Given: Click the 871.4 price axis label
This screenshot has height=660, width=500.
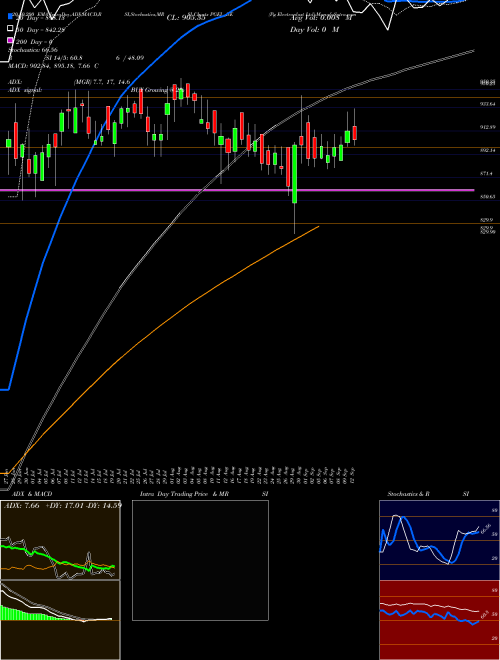Looking at the screenshot, I should pos(487,173).
